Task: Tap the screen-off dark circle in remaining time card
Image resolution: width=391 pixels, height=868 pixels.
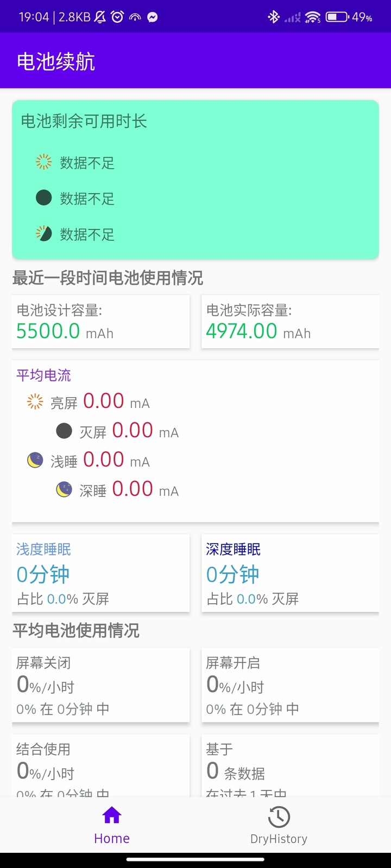Action: (x=43, y=197)
